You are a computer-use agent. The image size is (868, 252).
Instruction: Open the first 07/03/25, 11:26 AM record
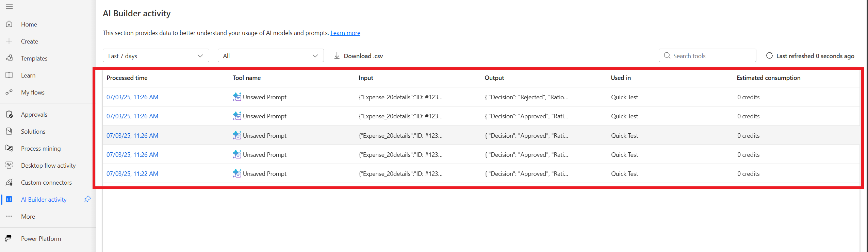132,97
